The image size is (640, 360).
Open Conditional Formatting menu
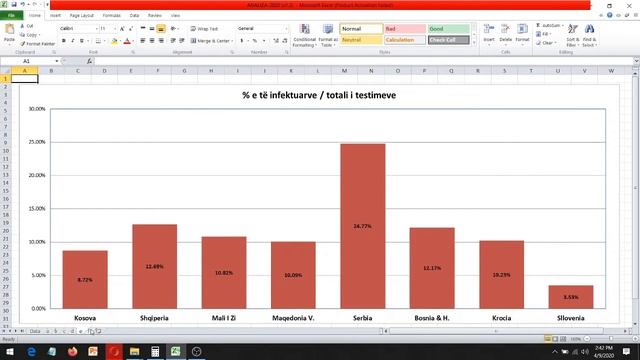304,35
